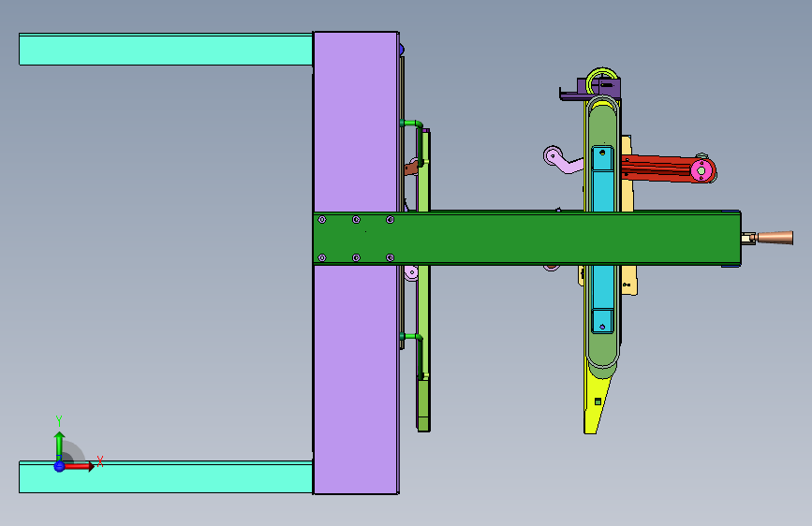Select the lower green bent pipe
The width and height of the screenshot is (812, 526).
tap(414, 356)
